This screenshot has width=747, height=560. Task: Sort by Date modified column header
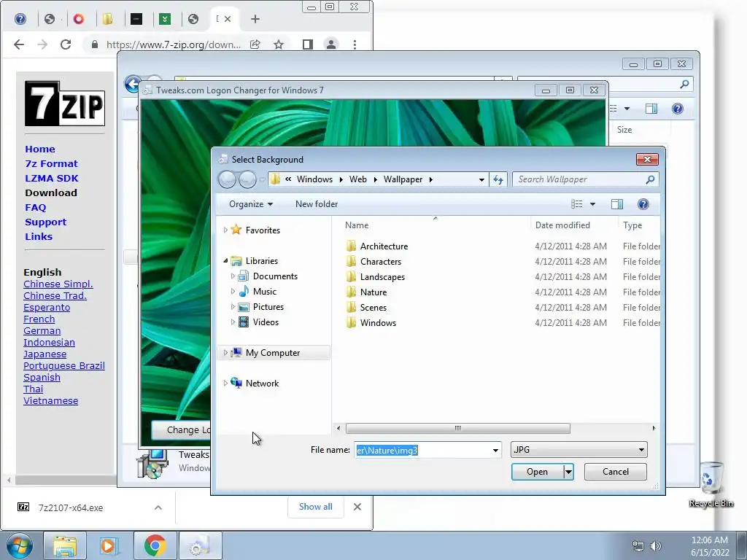click(x=562, y=225)
